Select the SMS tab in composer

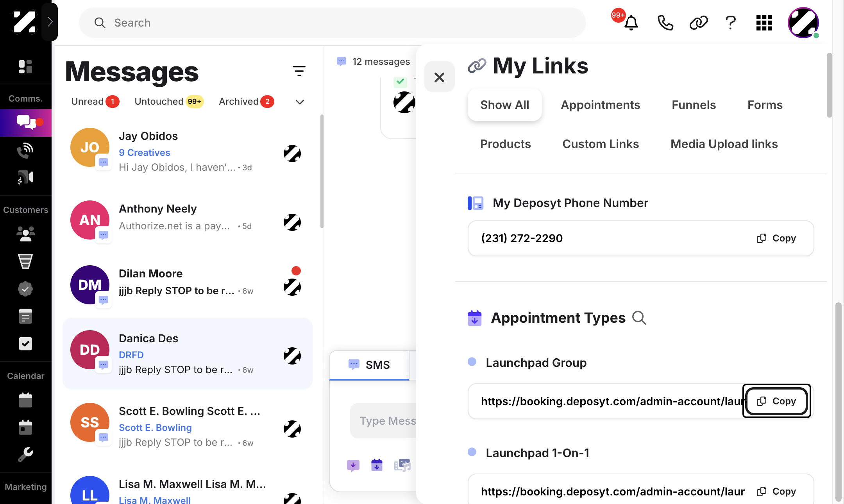coord(369,365)
